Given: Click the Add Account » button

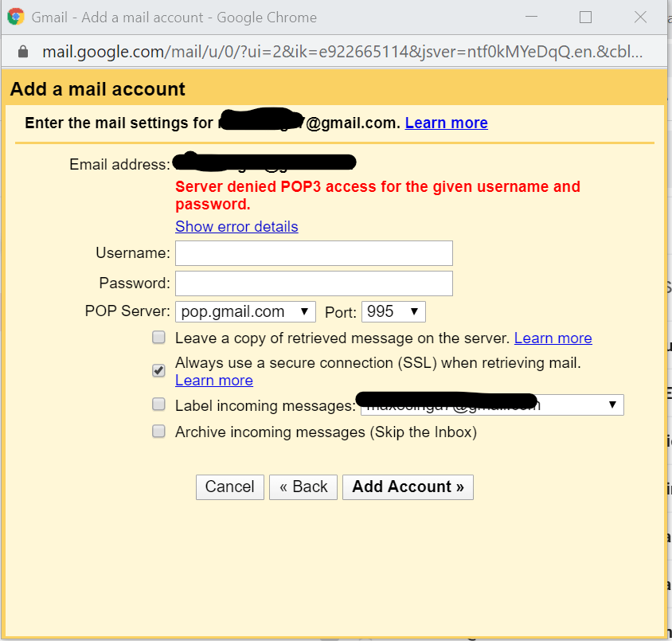Looking at the screenshot, I should pos(408,487).
